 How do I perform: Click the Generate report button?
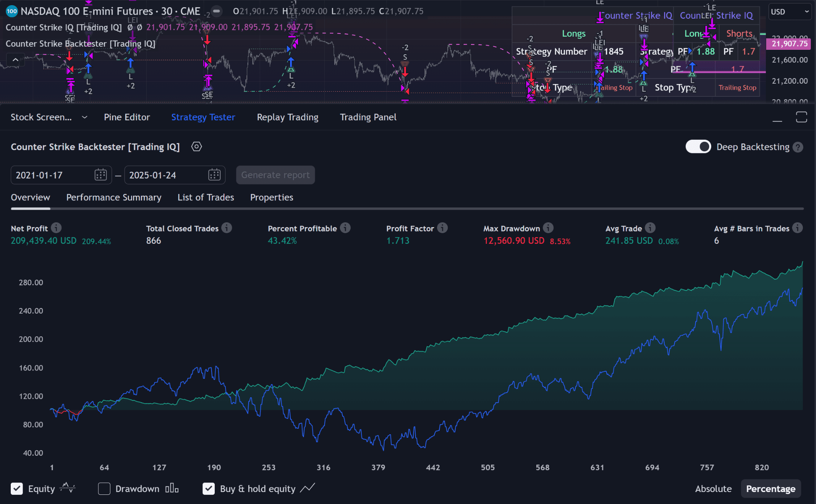(275, 175)
